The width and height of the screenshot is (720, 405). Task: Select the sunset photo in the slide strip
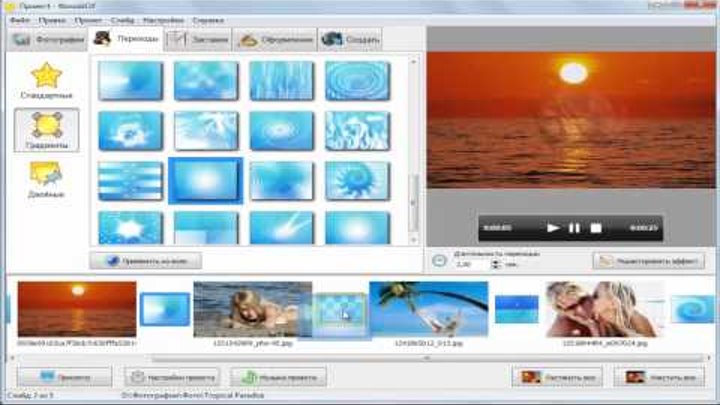pyautogui.click(x=77, y=309)
